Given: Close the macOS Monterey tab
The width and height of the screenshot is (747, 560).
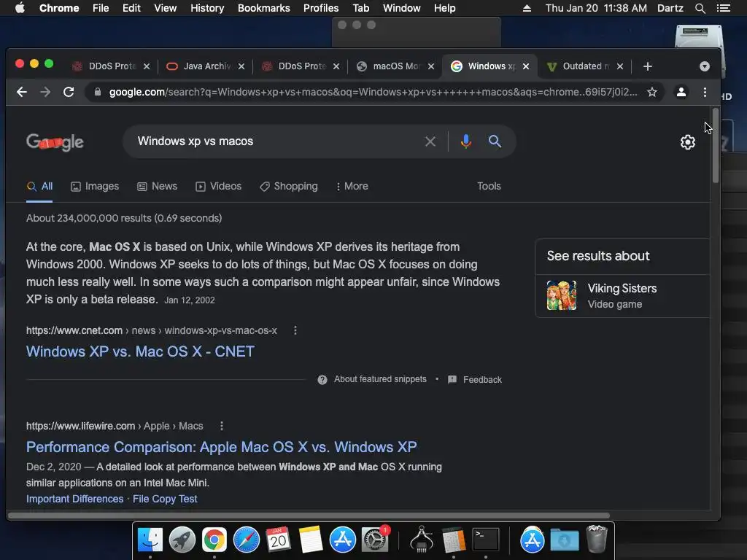Looking at the screenshot, I should click(431, 66).
